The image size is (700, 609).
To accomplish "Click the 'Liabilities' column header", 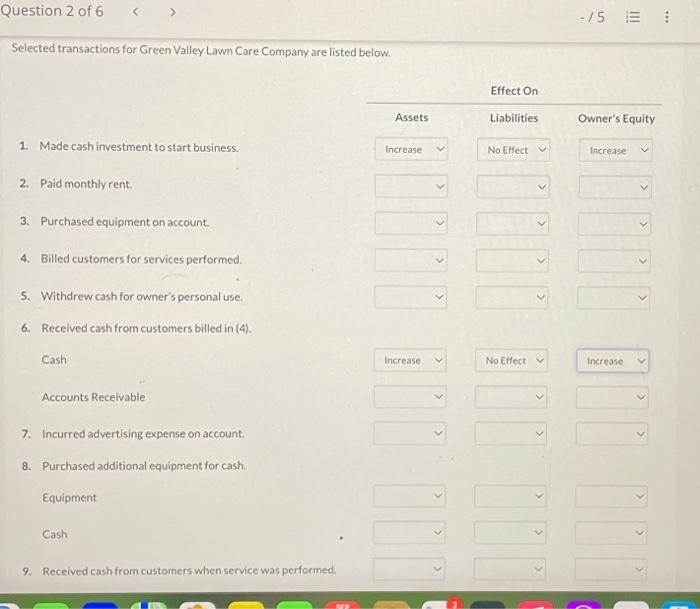I will click(514, 118).
